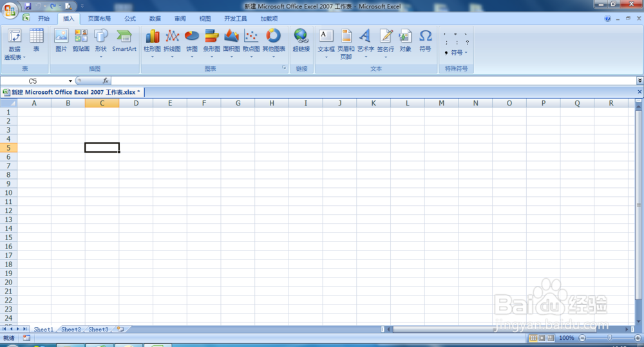Open the 开发工具 (Developer) tab

[236, 19]
